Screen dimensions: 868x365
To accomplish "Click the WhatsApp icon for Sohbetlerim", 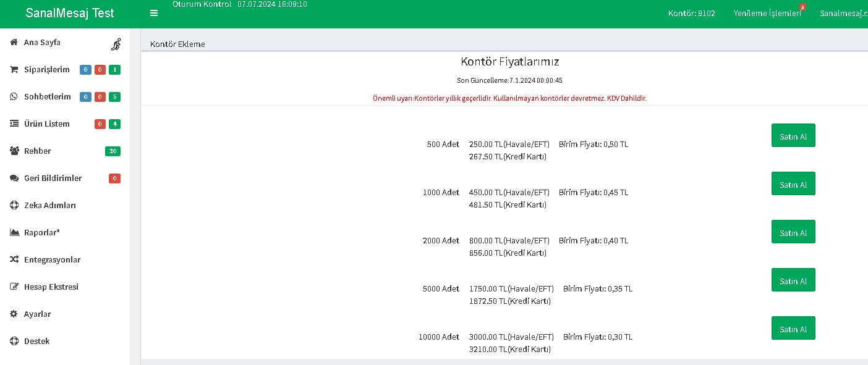I will point(14,97).
